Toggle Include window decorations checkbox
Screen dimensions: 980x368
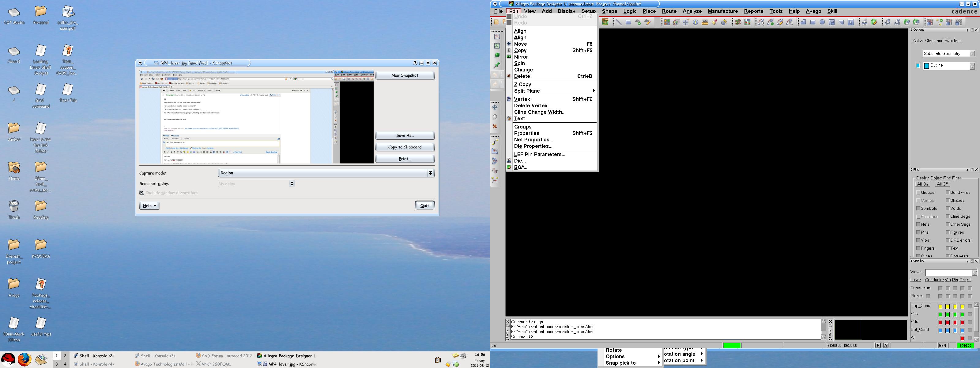click(141, 193)
